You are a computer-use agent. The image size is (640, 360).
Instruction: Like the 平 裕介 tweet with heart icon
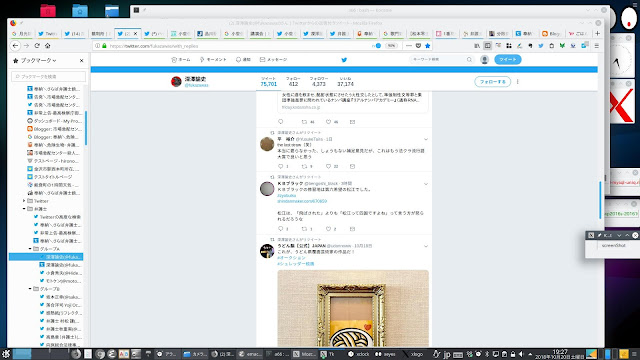(328, 166)
